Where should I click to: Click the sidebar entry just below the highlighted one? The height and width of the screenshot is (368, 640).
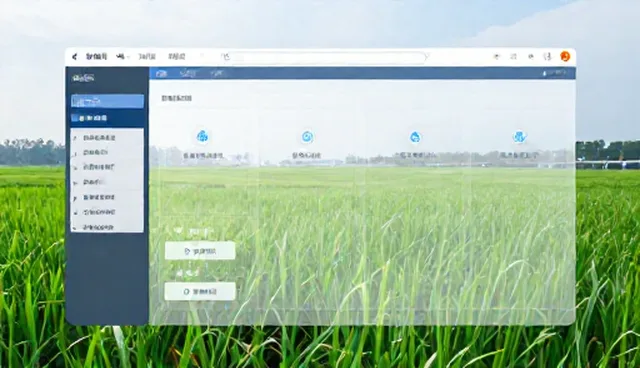coord(107,118)
